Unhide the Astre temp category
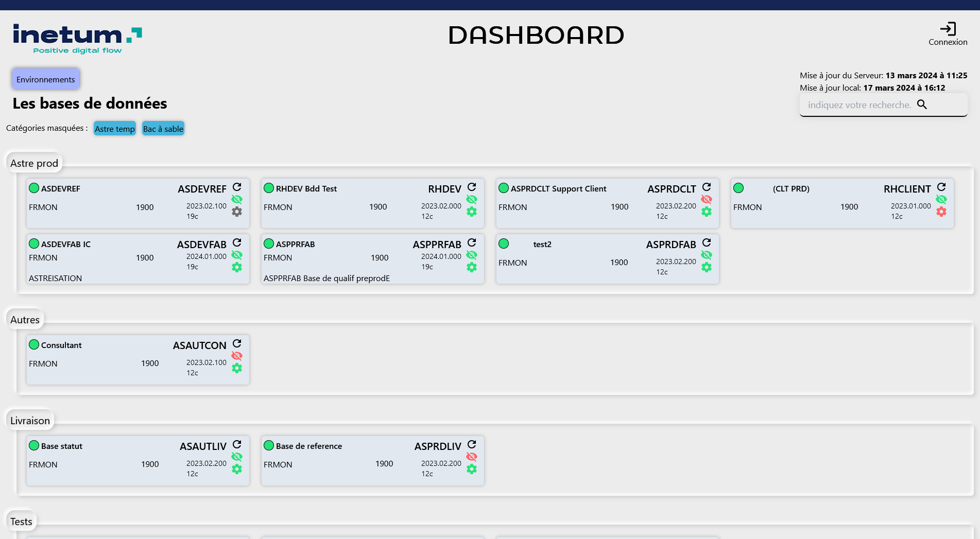The width and height of the screenshot is (980, 539). [x=114, y=128]
